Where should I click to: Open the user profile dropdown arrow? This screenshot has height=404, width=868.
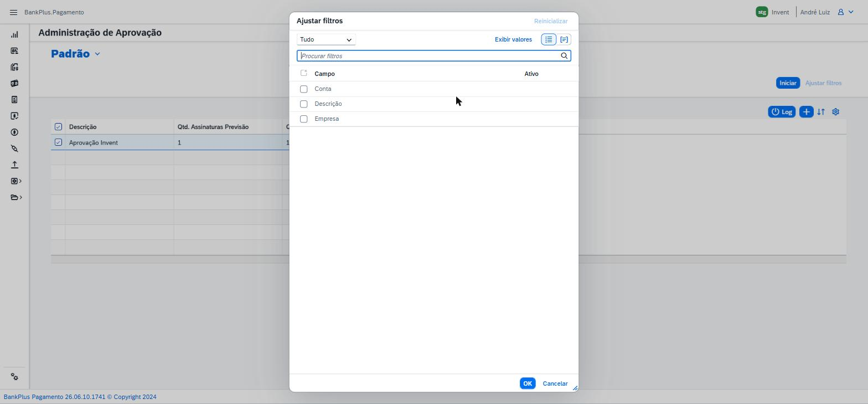tap(851, 12)
